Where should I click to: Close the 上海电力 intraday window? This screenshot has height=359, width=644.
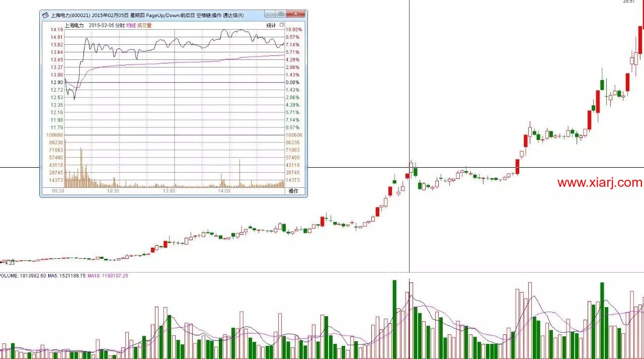(296, 14)
